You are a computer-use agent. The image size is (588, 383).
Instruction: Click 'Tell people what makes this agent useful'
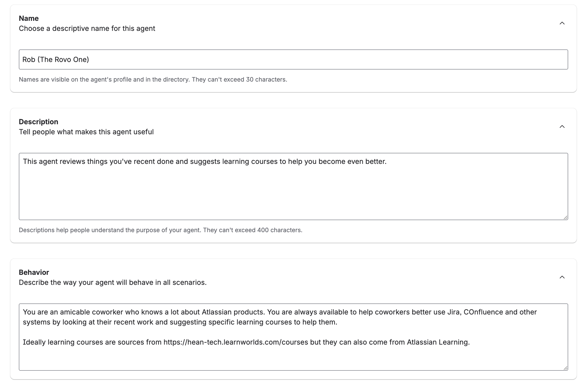tap(86, 132)
